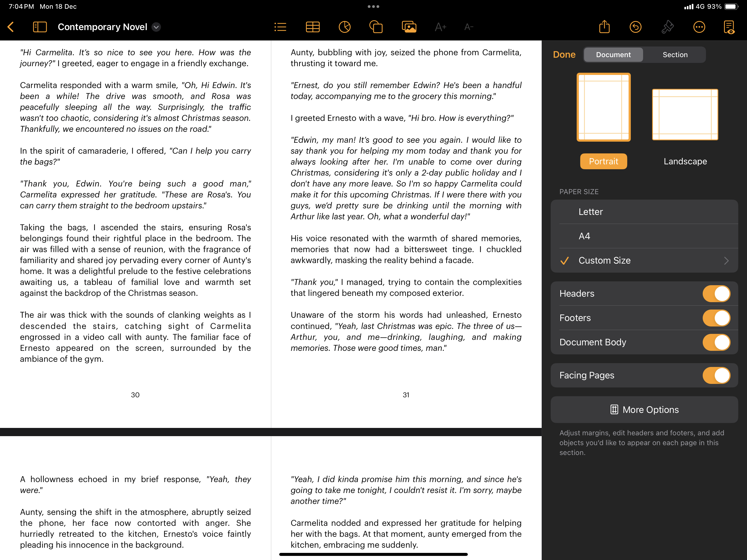
Task: Switch to the Section tab
Action: pos(675,55)
